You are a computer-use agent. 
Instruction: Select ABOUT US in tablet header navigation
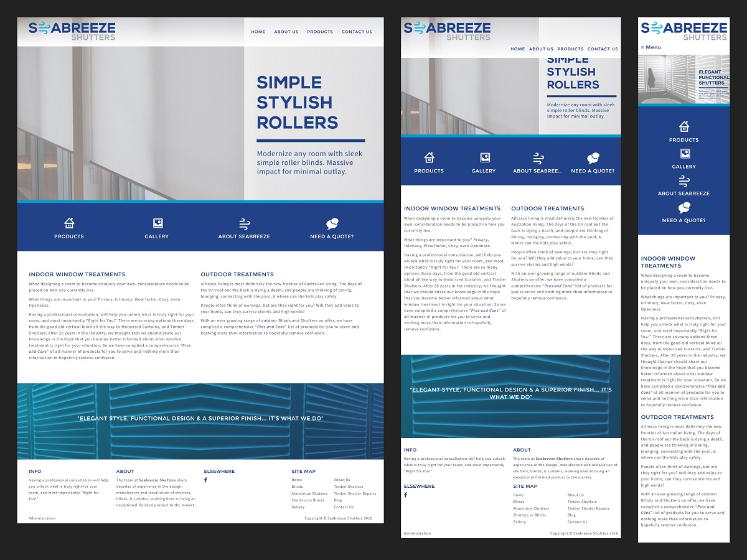tap(541, 49)
